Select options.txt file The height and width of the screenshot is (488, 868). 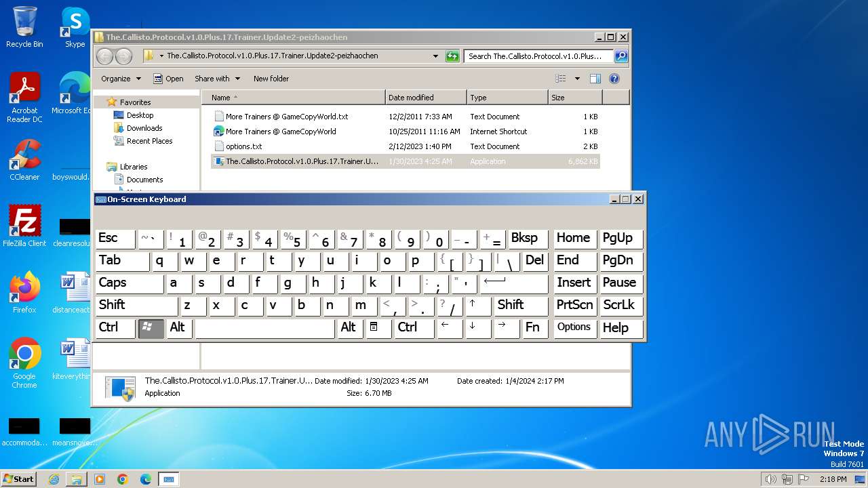(406, 146)
